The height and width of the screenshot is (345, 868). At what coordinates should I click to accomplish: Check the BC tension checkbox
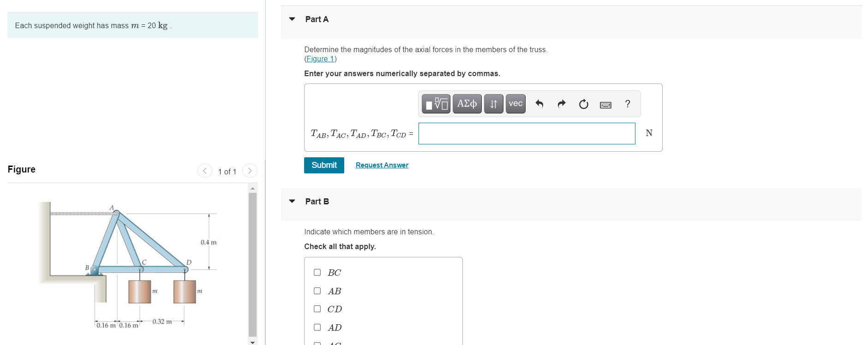317,273
